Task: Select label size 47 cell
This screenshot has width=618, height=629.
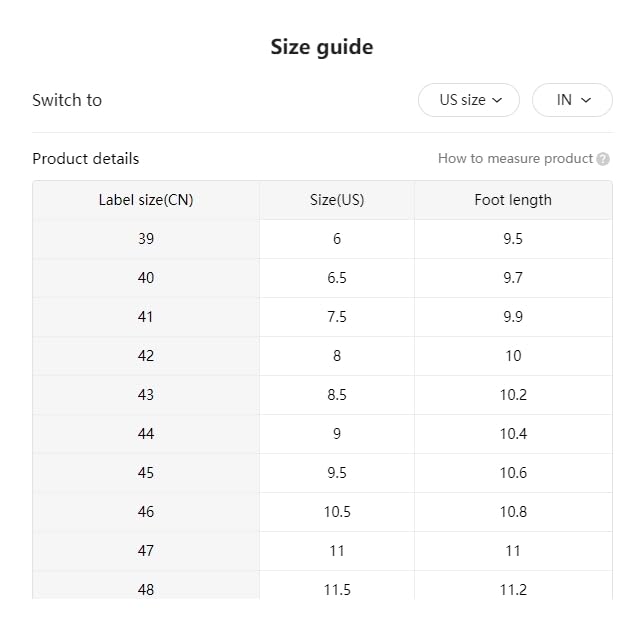Action: [146, 551]
